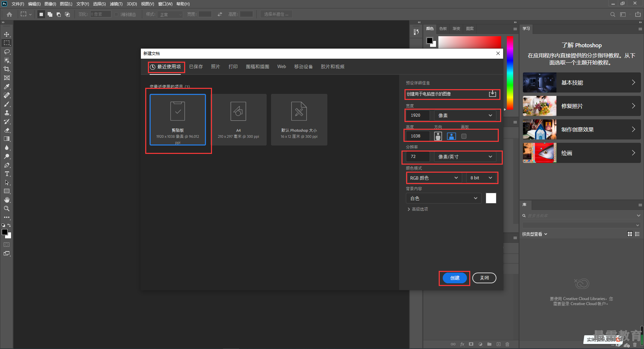Screen dimensions: 644x349
Task: Open the File menu
Action: coord(18,4)
